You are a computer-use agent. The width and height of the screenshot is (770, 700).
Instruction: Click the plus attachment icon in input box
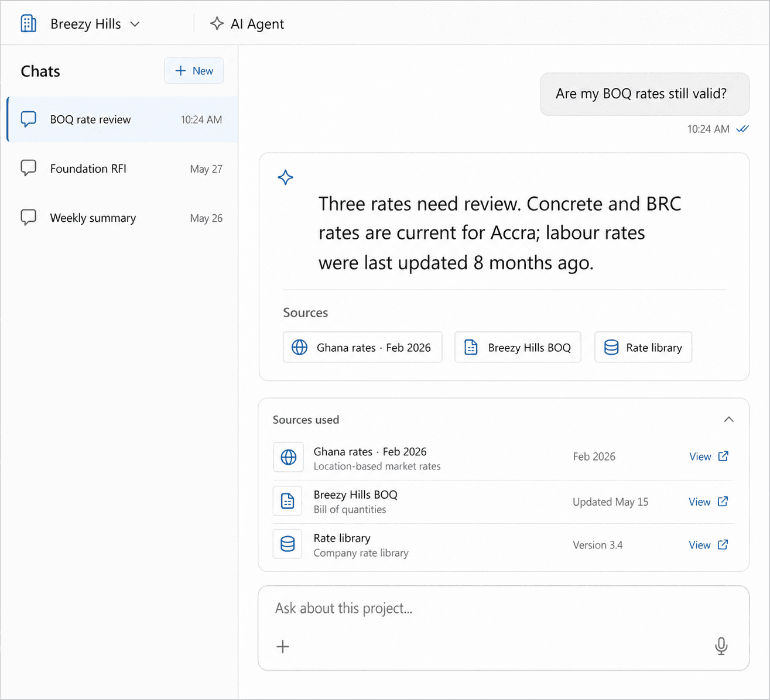tap(283, 646)
